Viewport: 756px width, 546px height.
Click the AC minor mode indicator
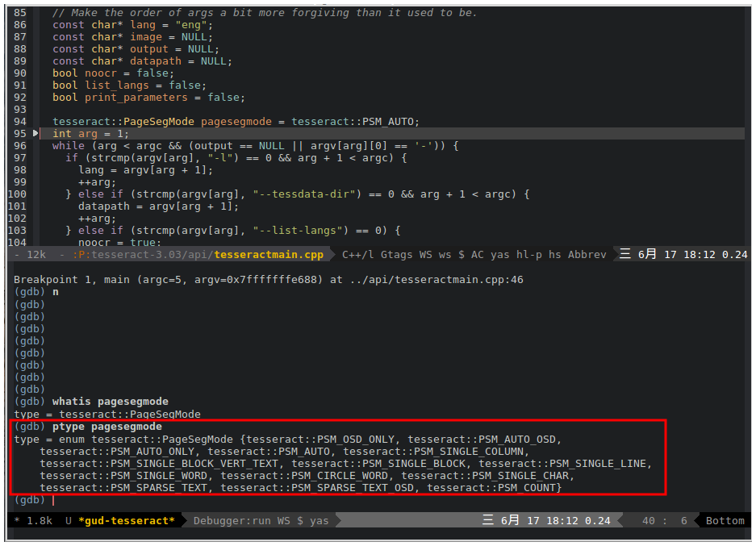pos(478,254)
